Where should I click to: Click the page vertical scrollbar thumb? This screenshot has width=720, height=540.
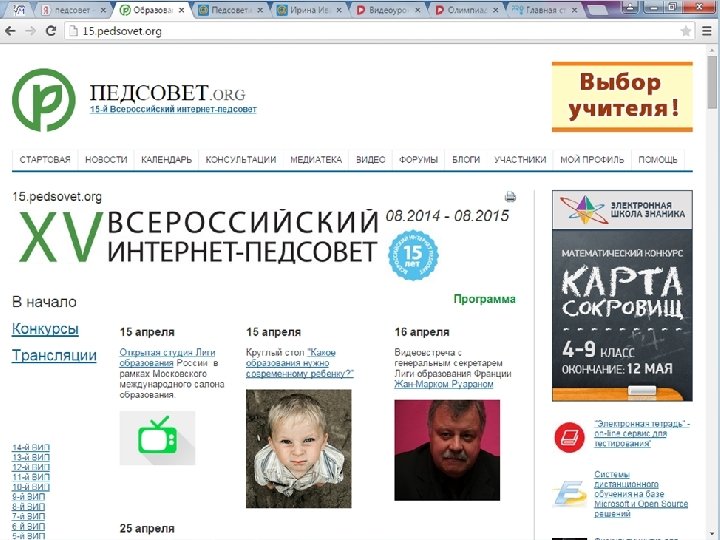click(712, 83)
